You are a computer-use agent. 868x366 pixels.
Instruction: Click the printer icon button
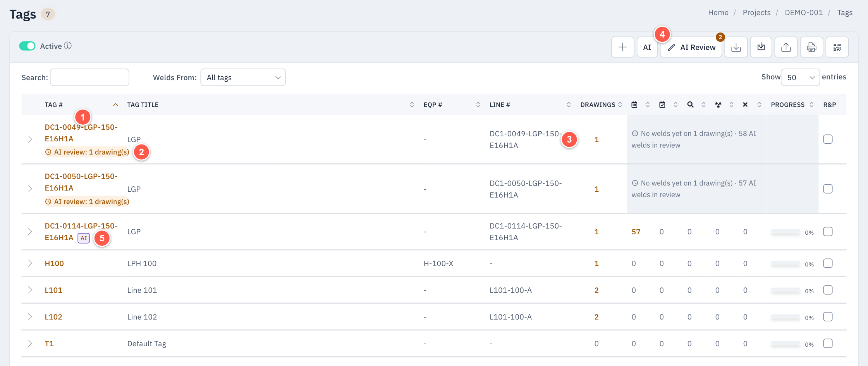[x=811, y=47]
